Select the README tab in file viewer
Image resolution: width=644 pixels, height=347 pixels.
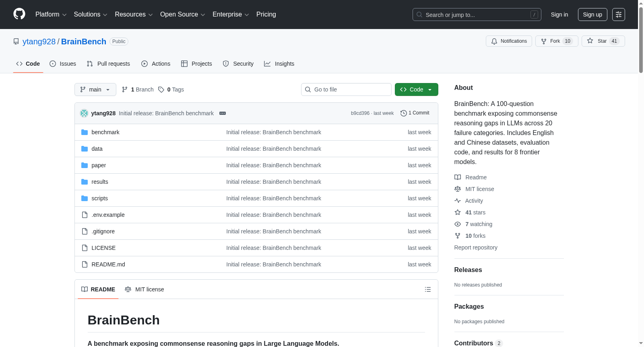98,289
